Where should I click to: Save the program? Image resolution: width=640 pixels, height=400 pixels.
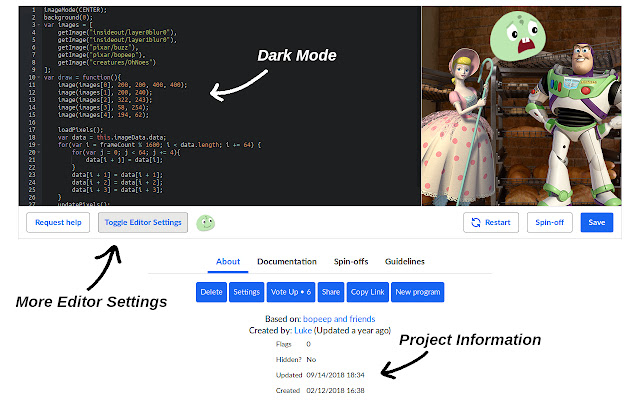pos(597,222)
